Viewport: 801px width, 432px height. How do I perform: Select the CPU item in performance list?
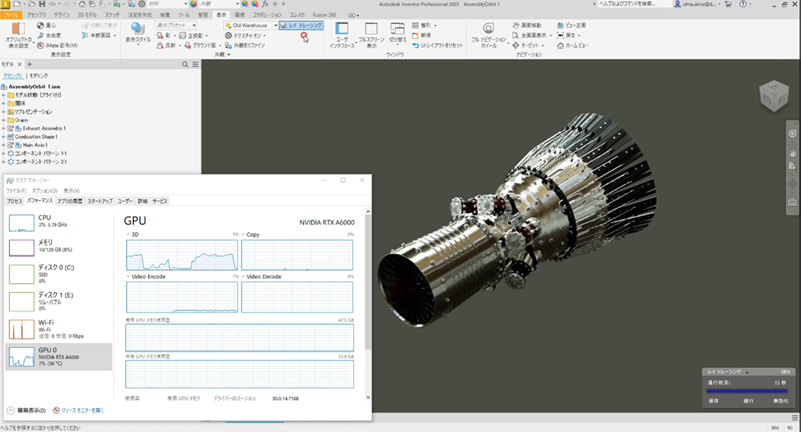(58, 222)
